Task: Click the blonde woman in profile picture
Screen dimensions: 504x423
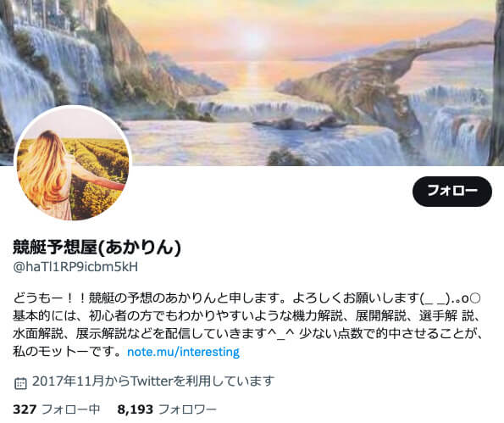Action: (48, 174)
